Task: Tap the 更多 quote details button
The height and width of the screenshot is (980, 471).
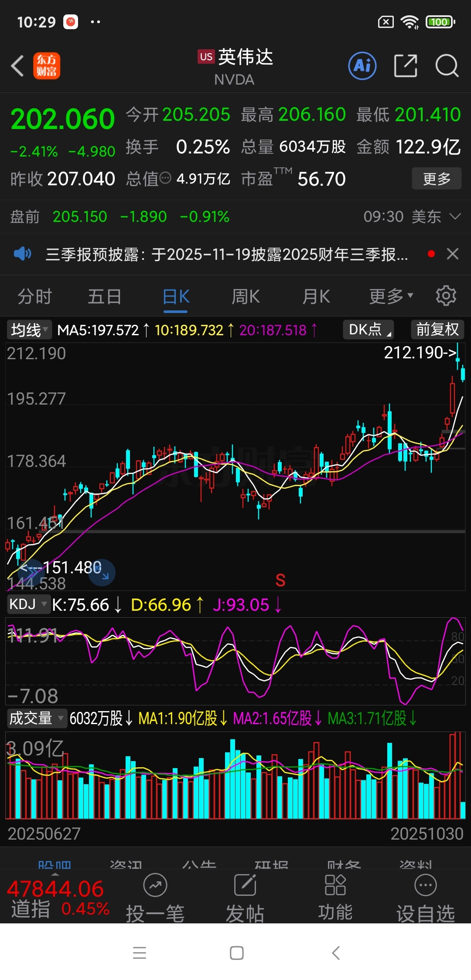Action: pos(437,178)
